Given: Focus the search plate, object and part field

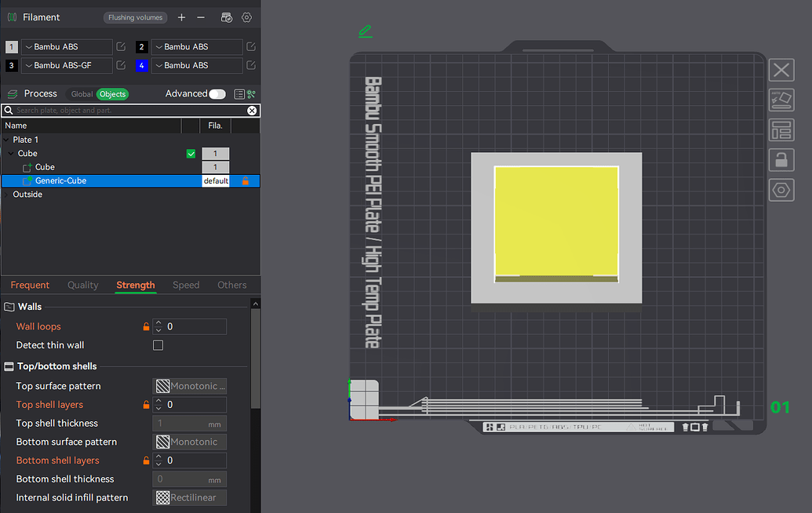Looking at the screenshot, I should 129,111.
